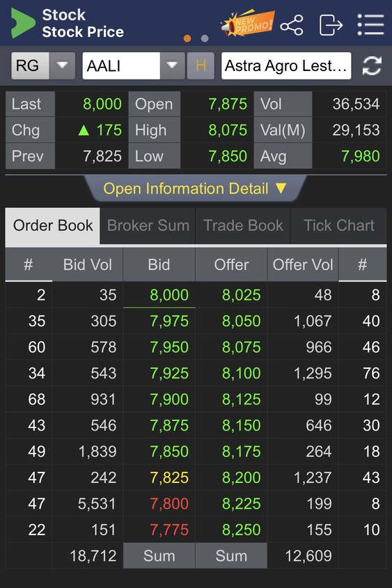Select the 8,025 best offer price

click(x=241, y=295)
